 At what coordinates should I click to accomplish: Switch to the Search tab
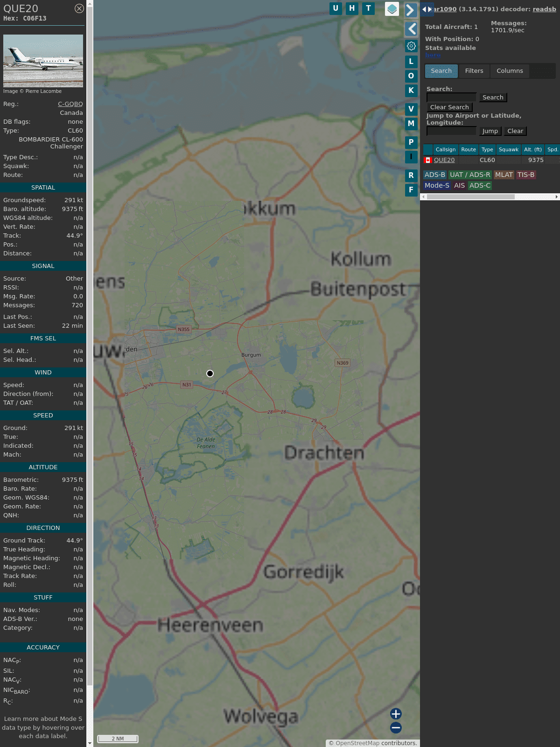pyautogui.click(x=441, y=71)
